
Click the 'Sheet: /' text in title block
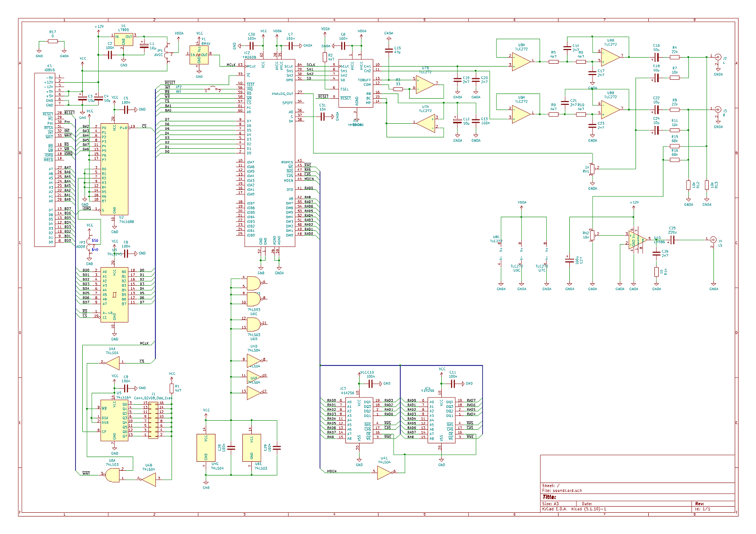(x=550, y=485)
